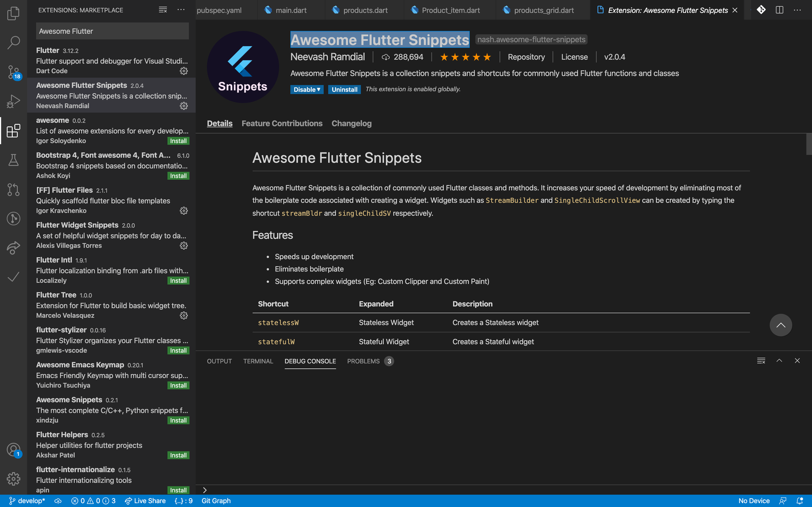The height and width of the screenshot is (507, 812).
Task: Open the Git Graph activity bar icon
Action: (x=13, y=218)
